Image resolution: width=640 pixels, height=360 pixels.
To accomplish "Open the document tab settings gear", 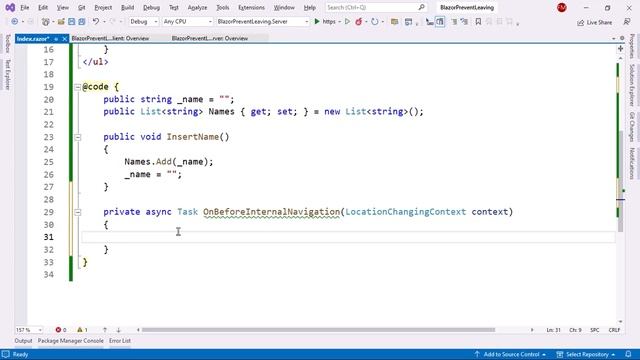I will [x=622, y=38].
